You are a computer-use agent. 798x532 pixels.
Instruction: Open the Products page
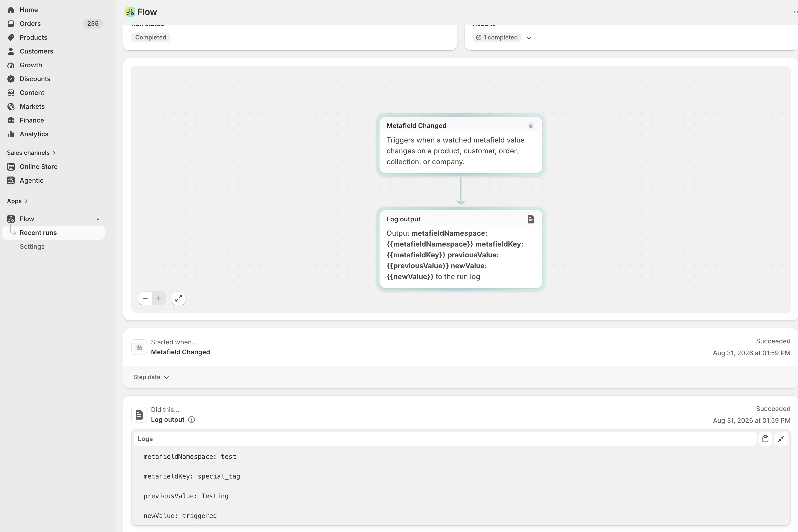click(x=33, y=37)
